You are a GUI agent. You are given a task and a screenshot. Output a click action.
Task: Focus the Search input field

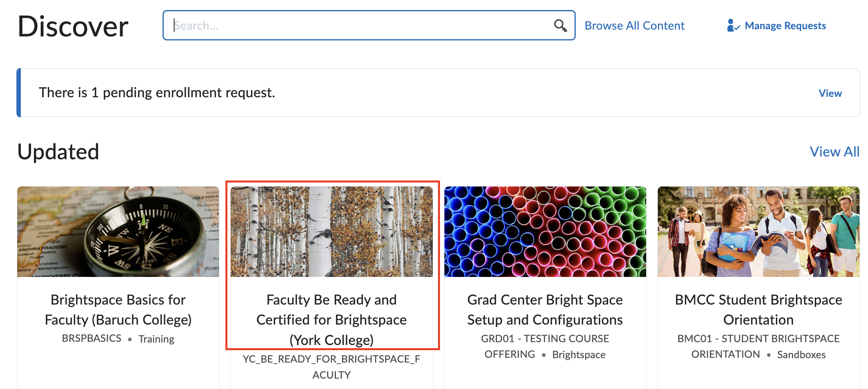click(x=369, y=25)
